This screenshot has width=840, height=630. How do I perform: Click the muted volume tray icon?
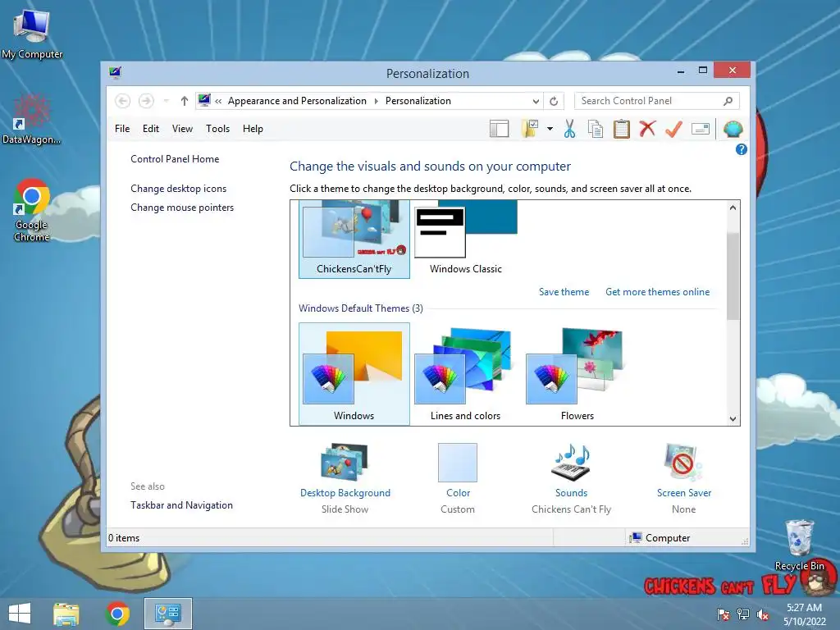pos(763,614)
